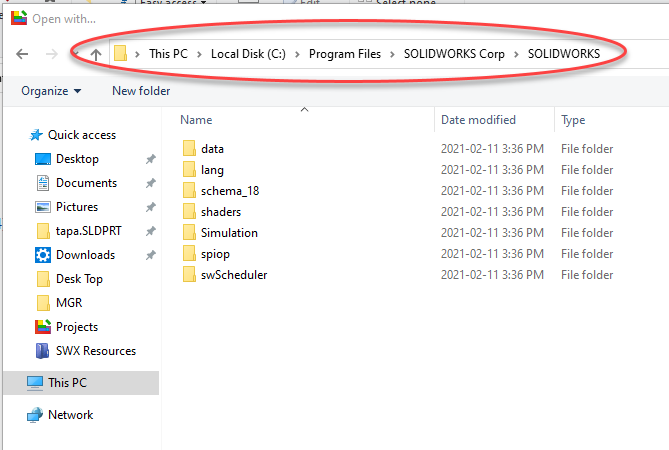This screenshot has width=669, height=450.
Task: Select the folder icon in address bar
Action: tap(120, 53)
